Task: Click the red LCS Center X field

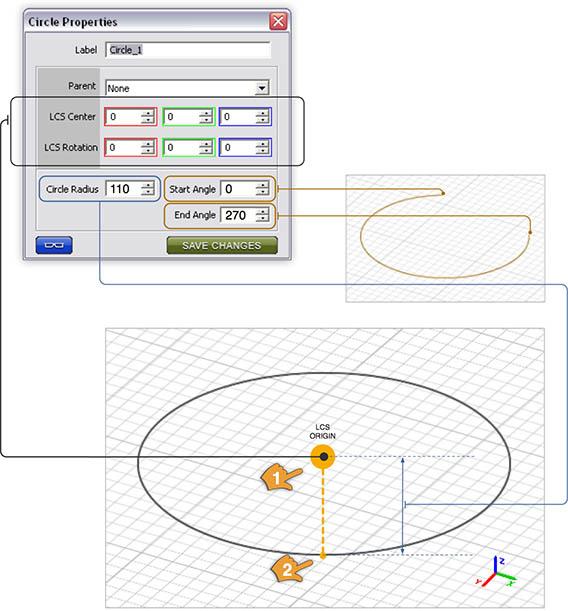Action: pyautogui.click(x=131, y=117)
